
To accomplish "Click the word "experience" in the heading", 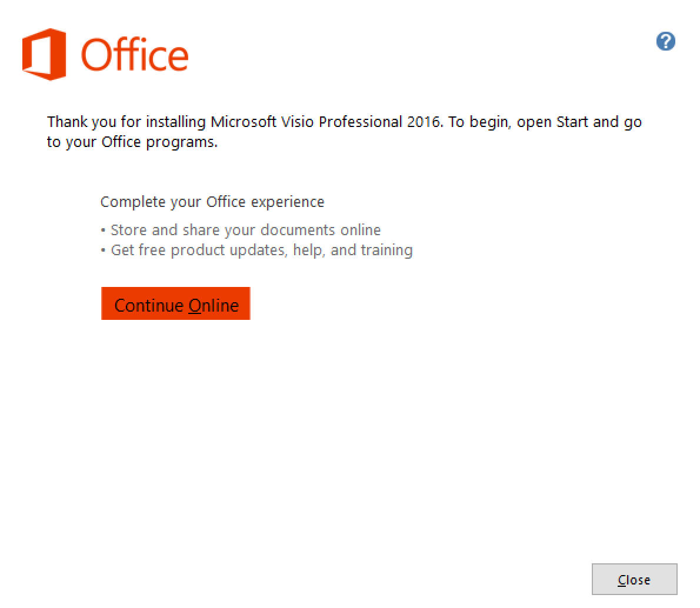I will (x=287, y=202).
